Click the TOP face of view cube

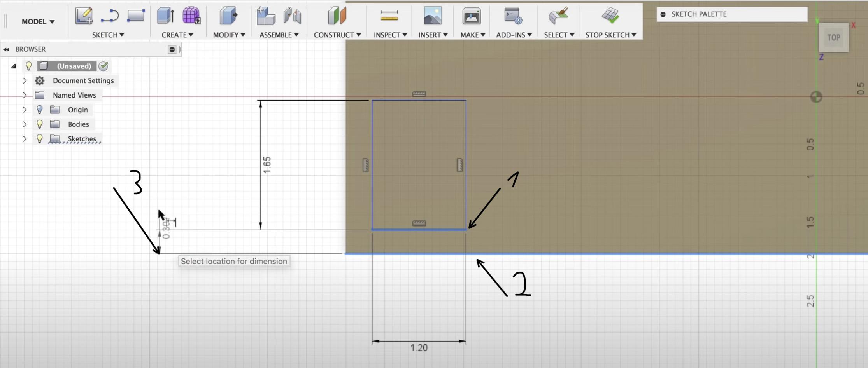tap(834, 37)
